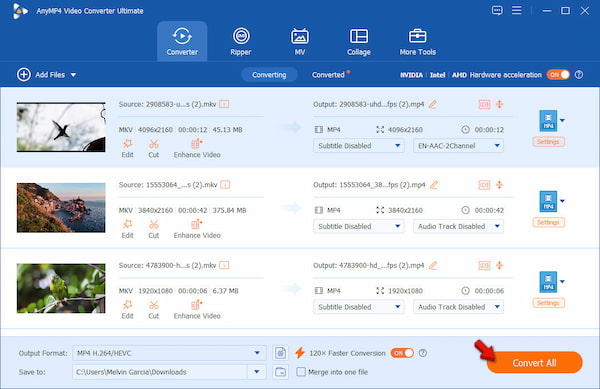Open output format settings icon beside format field
The width and height of the screenshot is (600, 389).
[x=280, y=353]
